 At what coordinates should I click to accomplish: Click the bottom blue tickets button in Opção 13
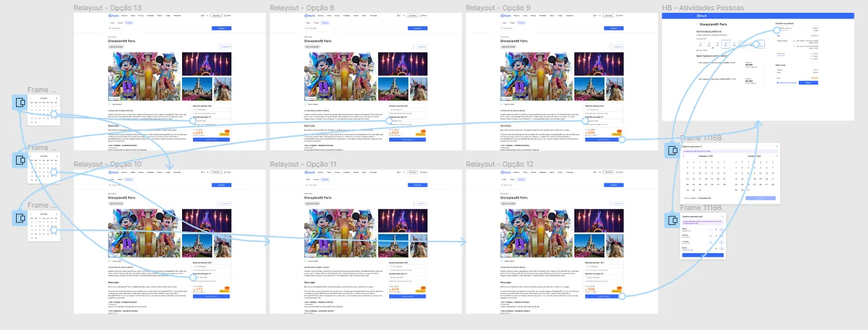point(212,139)
